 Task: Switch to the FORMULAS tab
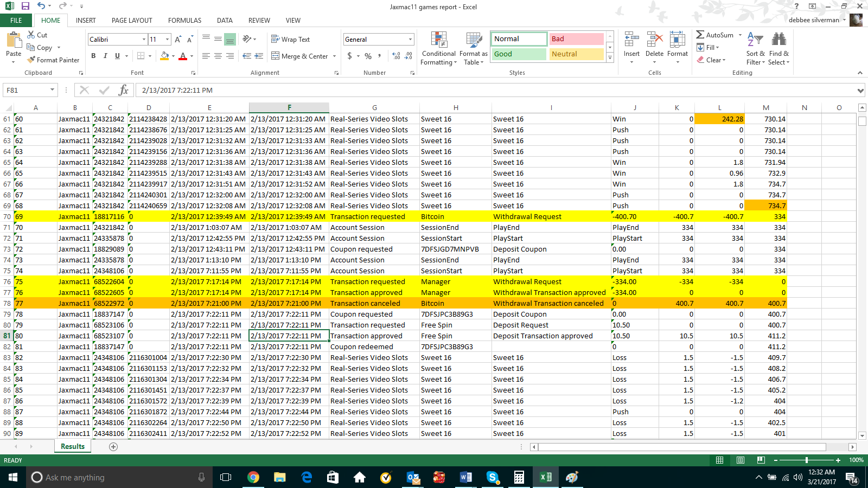coord(184,20)
